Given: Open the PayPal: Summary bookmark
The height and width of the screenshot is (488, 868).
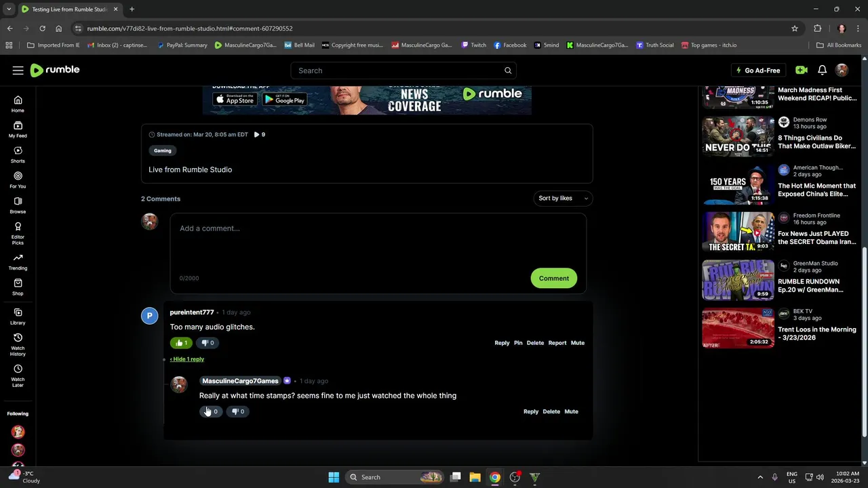Looking at the screenshot, I should point(182,45).
